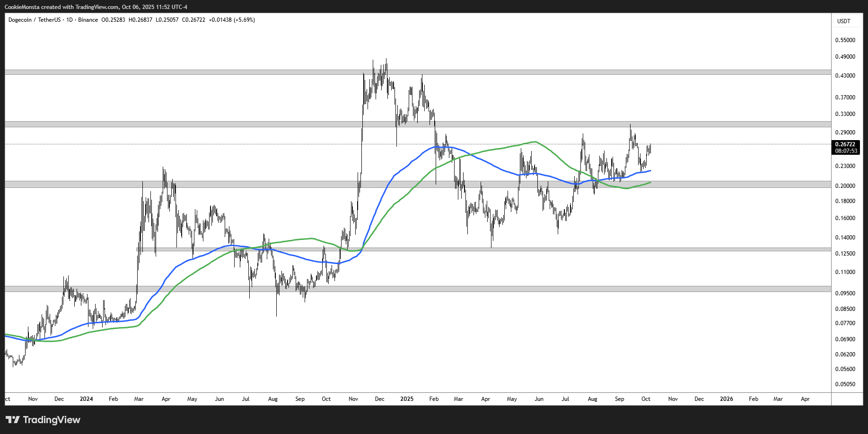Click the +0.01438 (+5.69%) change value

232,20
